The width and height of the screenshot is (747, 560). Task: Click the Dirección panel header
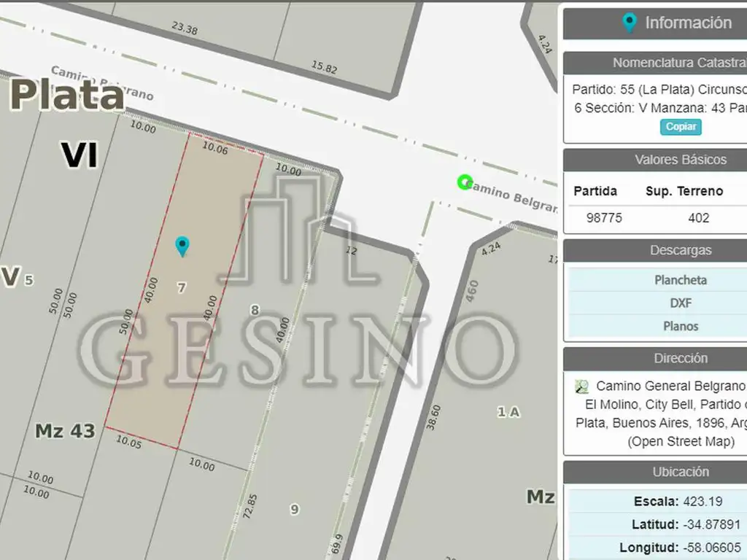pos(680,358)
